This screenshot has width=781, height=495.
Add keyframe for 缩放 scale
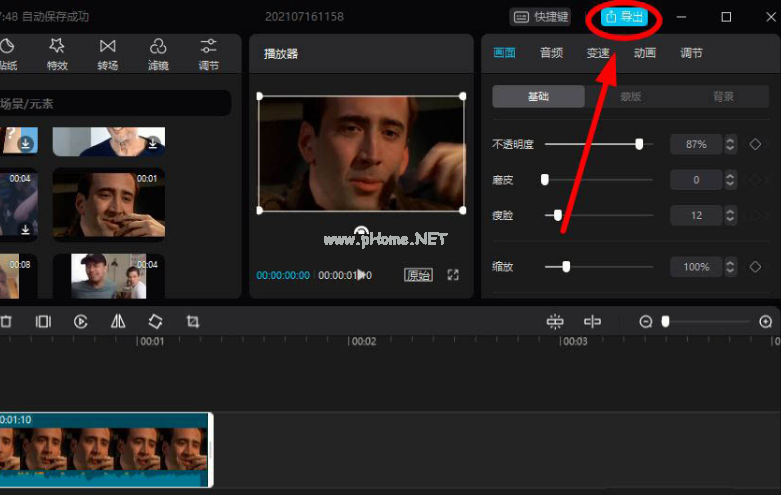tap(755, 267)
